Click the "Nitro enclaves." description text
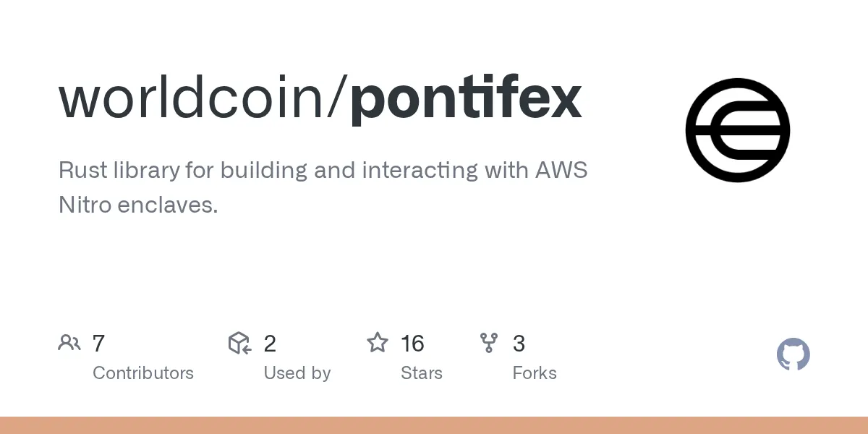 (x=137, y=205)
